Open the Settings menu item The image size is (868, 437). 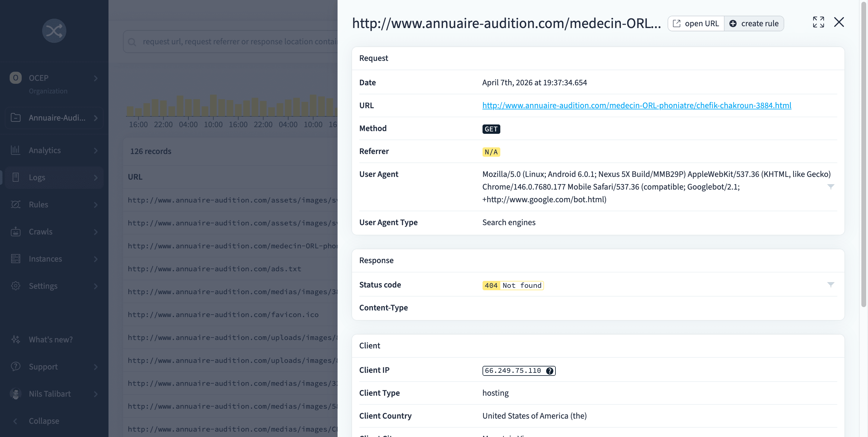pos(54,286)
